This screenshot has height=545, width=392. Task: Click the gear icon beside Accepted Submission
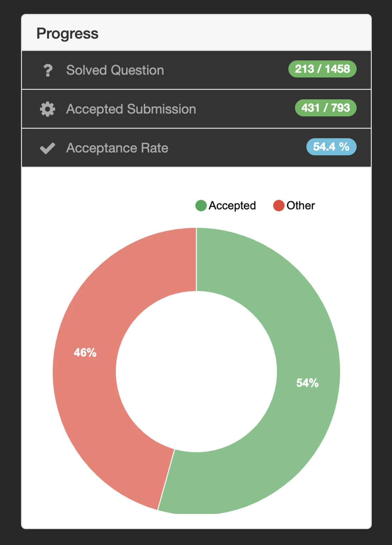click(x=48, y=109)
